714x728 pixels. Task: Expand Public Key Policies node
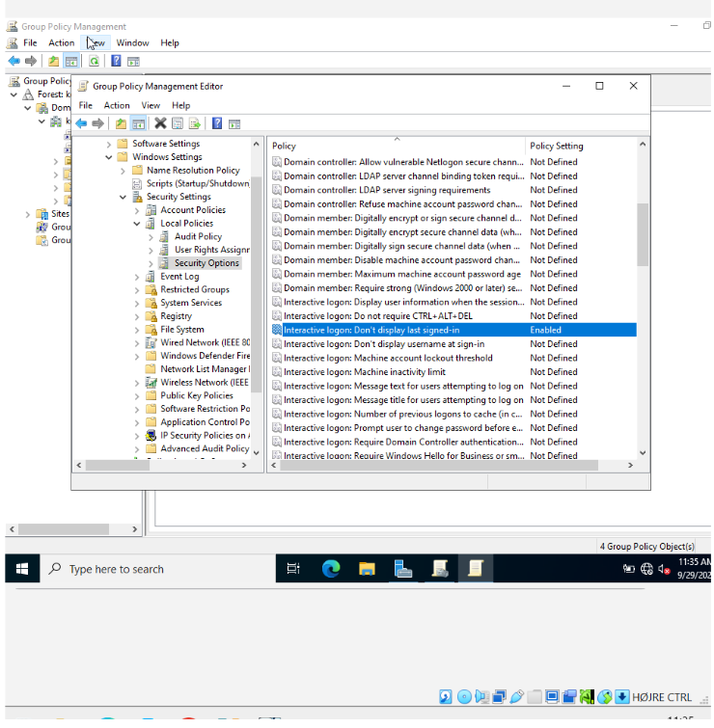(137, 396)
